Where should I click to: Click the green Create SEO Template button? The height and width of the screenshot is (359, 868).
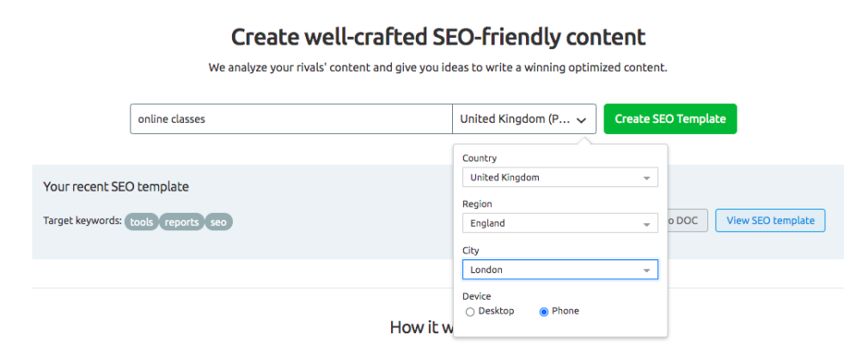coord(670,119)
